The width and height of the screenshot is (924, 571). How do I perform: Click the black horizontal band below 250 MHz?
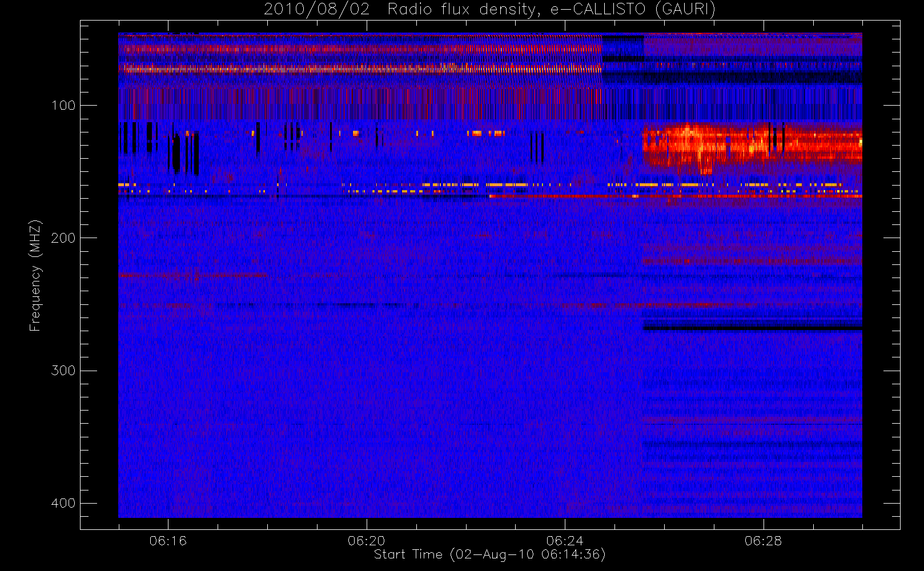pos(753,328)
